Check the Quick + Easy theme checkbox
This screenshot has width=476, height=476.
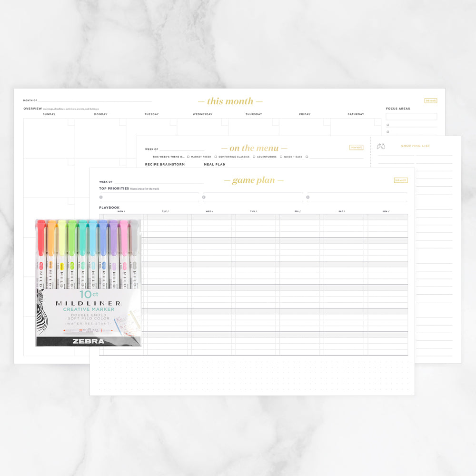click(x=281, y=157)
